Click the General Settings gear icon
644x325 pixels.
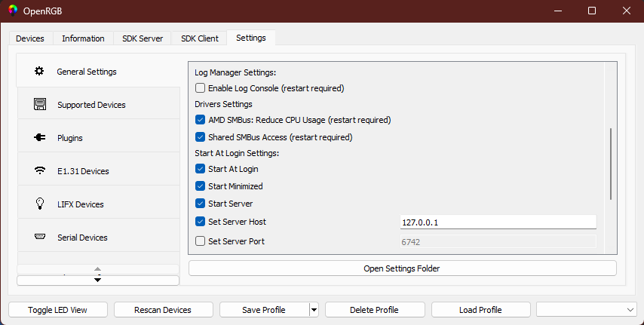(x=39, y=71)
